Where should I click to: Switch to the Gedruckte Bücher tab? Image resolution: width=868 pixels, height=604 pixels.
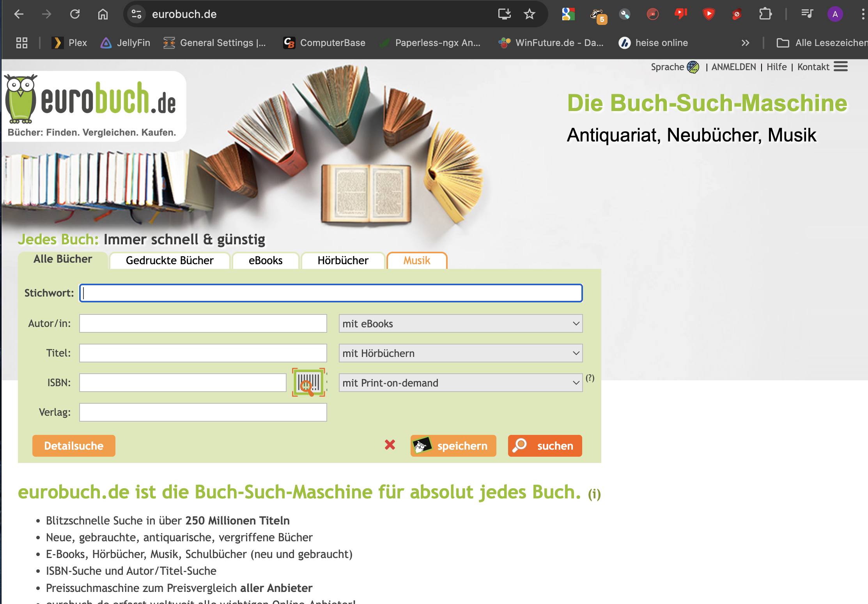(170, 260)
